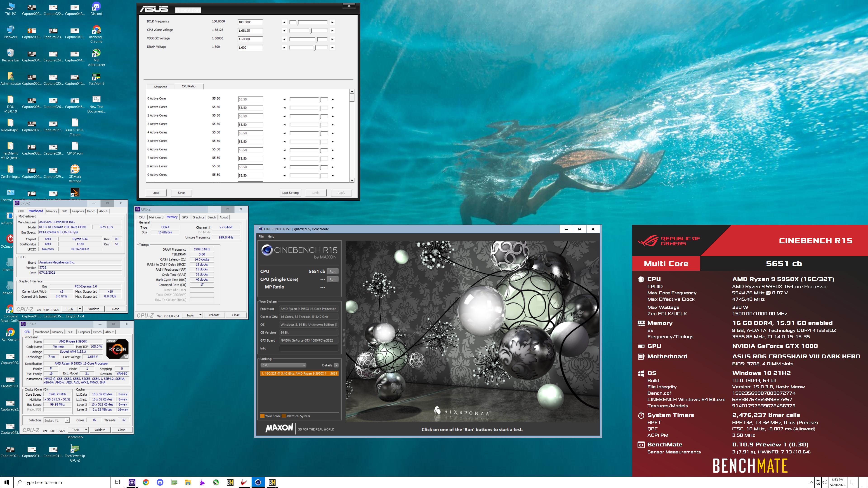
Task: Expand Tools dropdown arrow in CPU-Z Memory window
Action: (x=200, y=315)
